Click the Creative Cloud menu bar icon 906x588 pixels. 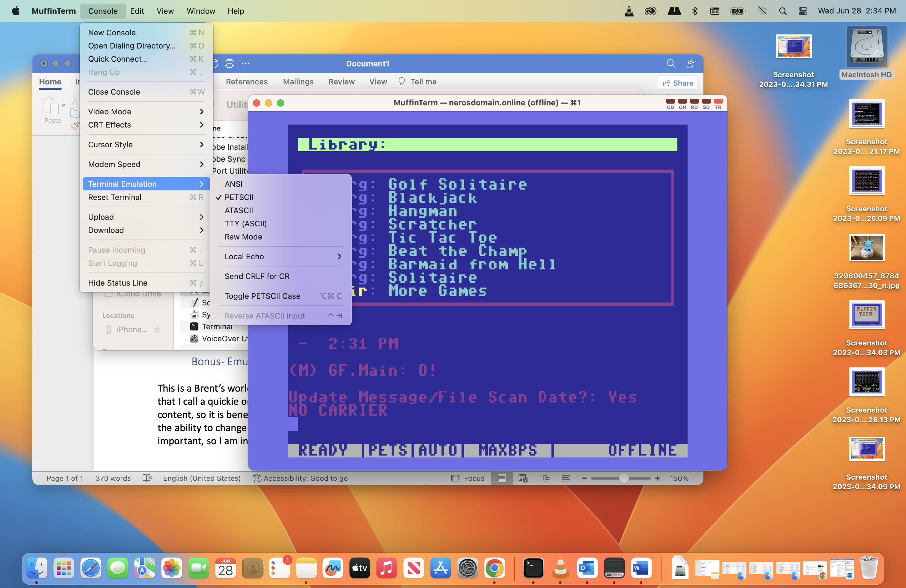(650, 11)
